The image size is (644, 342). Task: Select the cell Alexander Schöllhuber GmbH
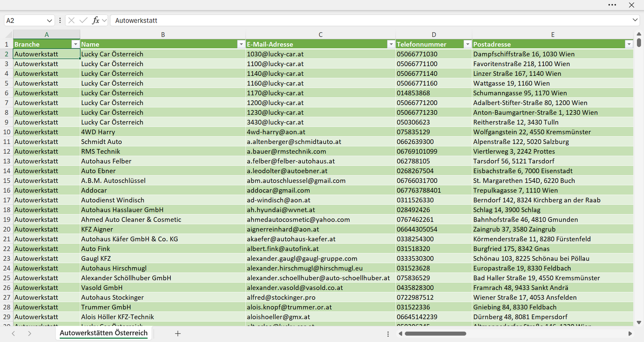[x=163, y=278]
